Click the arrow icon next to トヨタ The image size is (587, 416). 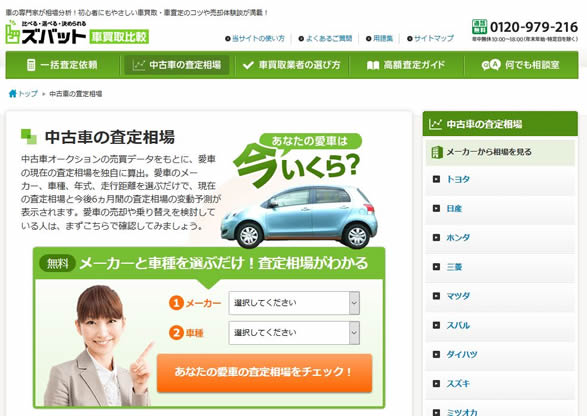click(x=436, y=179)
